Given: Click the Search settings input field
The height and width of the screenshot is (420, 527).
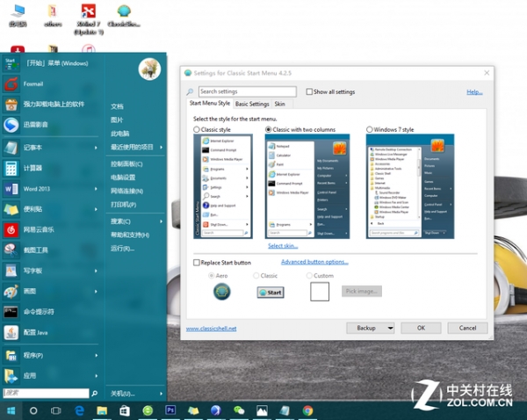Looking at the screenshot, I should tap(247, 92).
